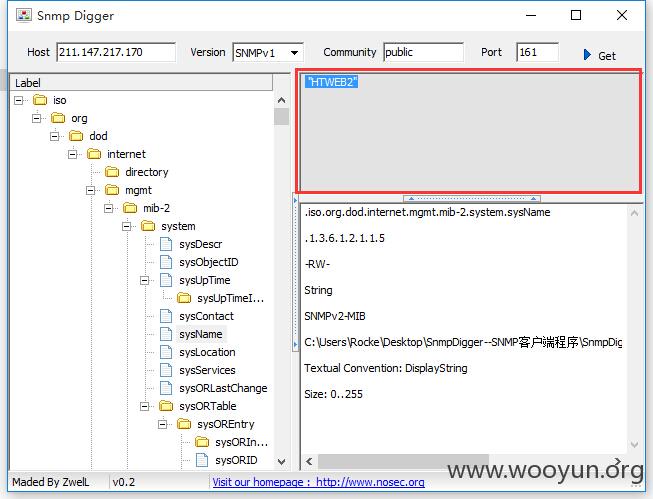Click the sysORID document icon
Viewport: 653px width, 499px height.
[x=202, y=460]
